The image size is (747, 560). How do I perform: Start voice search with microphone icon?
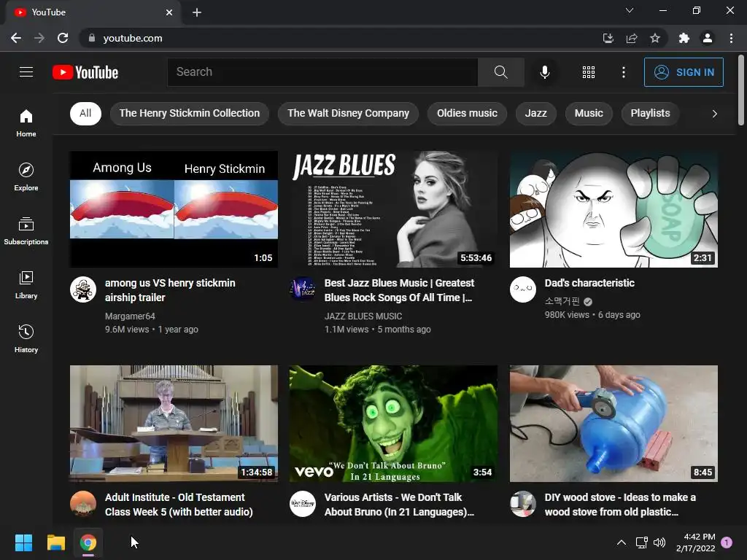(x=544, y=72)
